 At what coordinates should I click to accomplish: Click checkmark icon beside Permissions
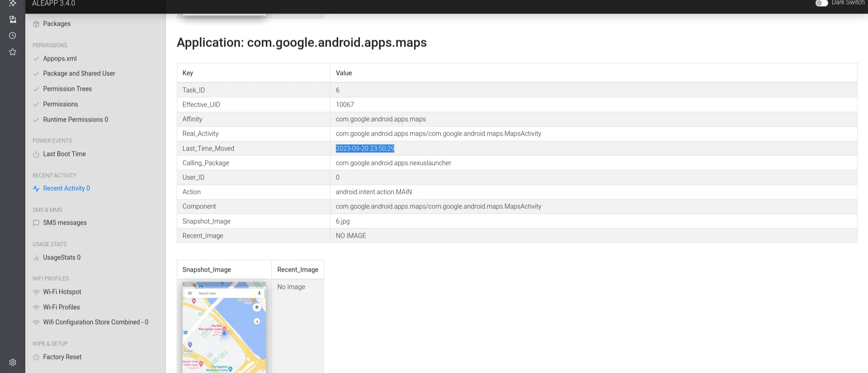36,104
